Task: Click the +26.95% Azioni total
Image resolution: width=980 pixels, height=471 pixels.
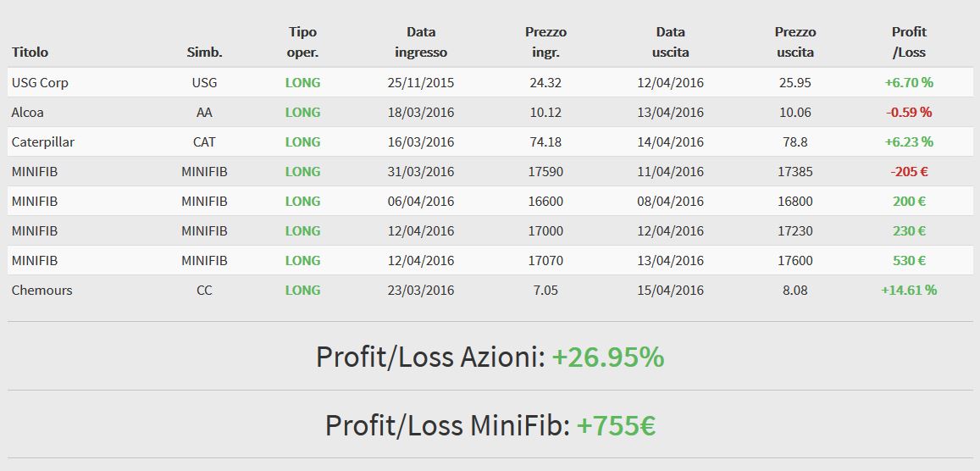Action: pos(607,357)
